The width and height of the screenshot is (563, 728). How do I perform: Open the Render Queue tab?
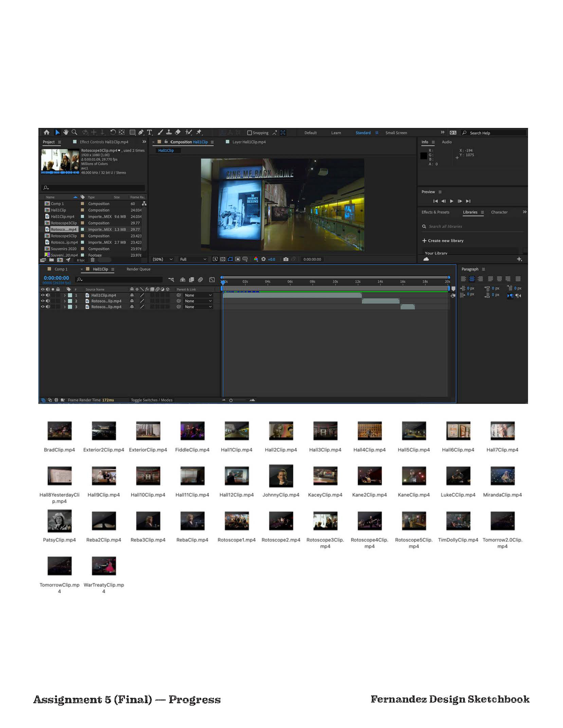(139, 269)
